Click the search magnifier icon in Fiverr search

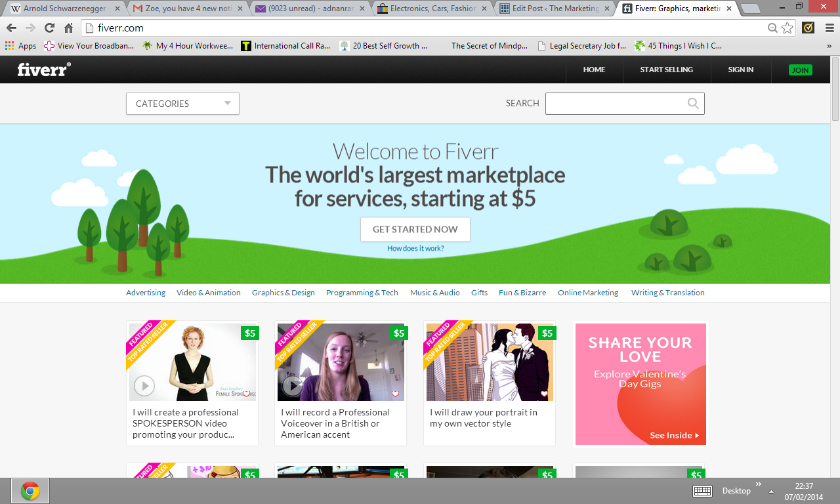[x=693, y=103]
